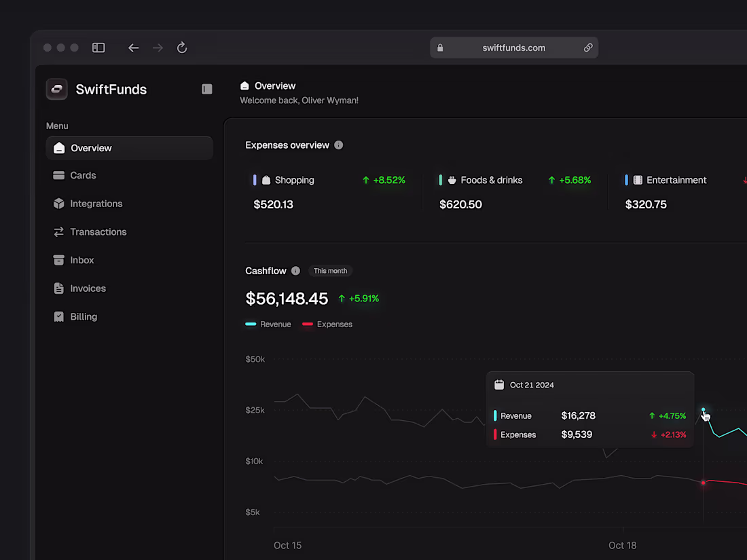747x560 pixels.
Task: Click the $50k axis label
Action: pos(255,359)
